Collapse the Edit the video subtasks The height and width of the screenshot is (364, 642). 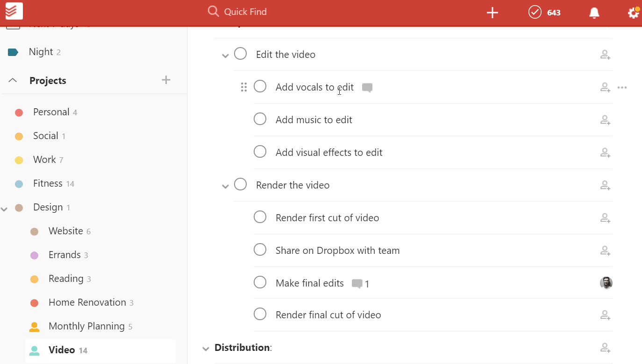click(225, 56)
